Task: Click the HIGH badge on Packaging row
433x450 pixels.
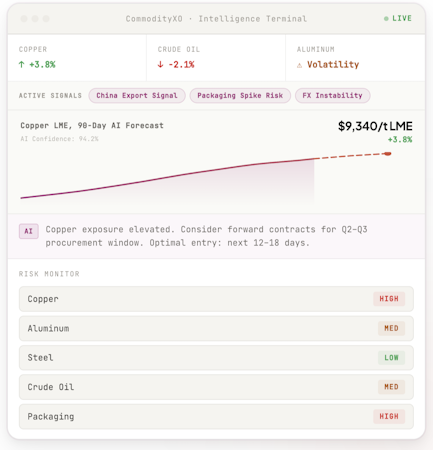Action: click(x=389, y=416)
